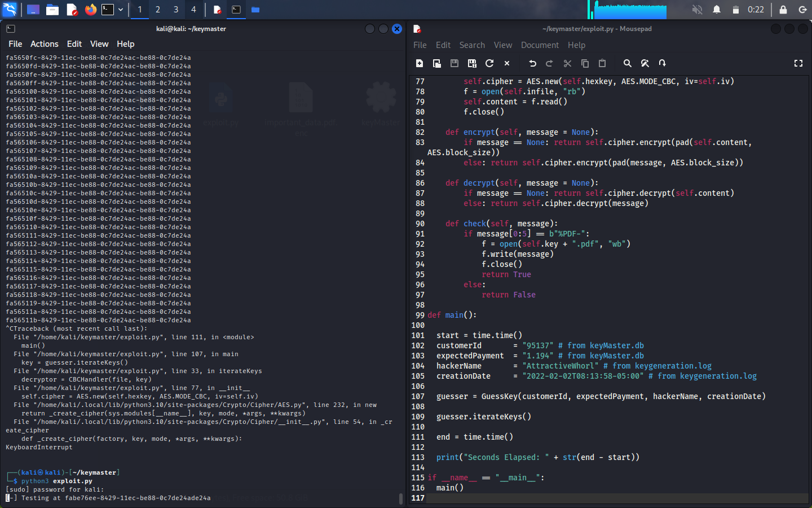Click the Save As icon in Mousepad toolbar
The height and width of the screenshot is (508, 812).
pos(472,63)
